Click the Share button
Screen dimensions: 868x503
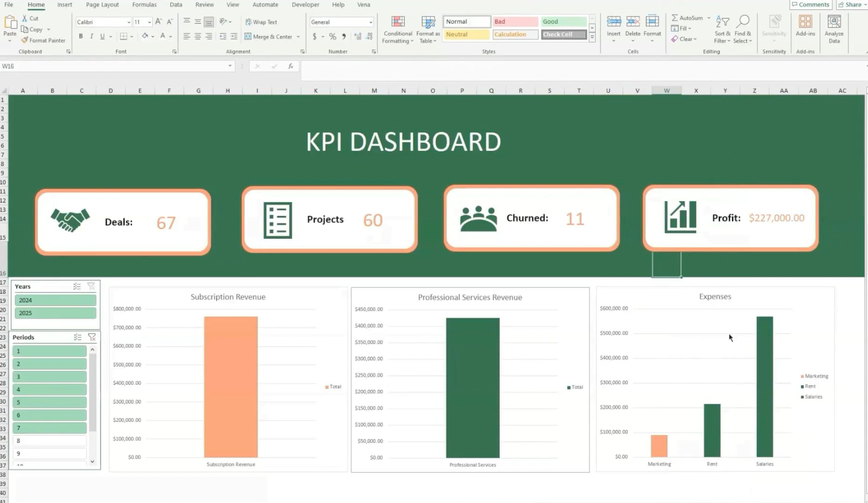(x=851, y=5)
